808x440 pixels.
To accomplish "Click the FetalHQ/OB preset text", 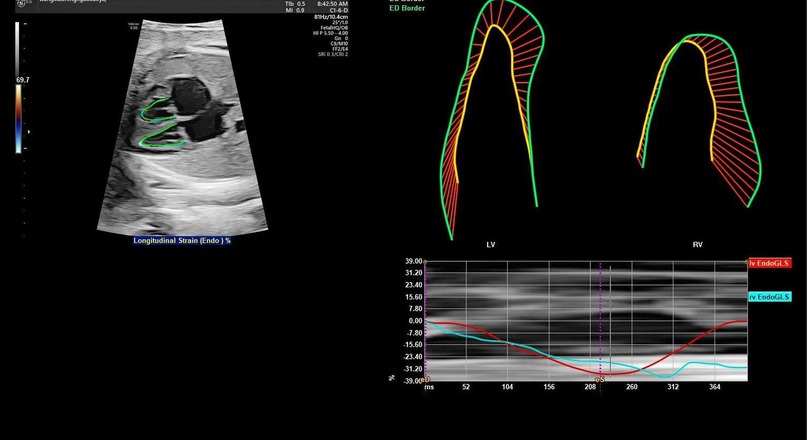I will click(334, 28).
